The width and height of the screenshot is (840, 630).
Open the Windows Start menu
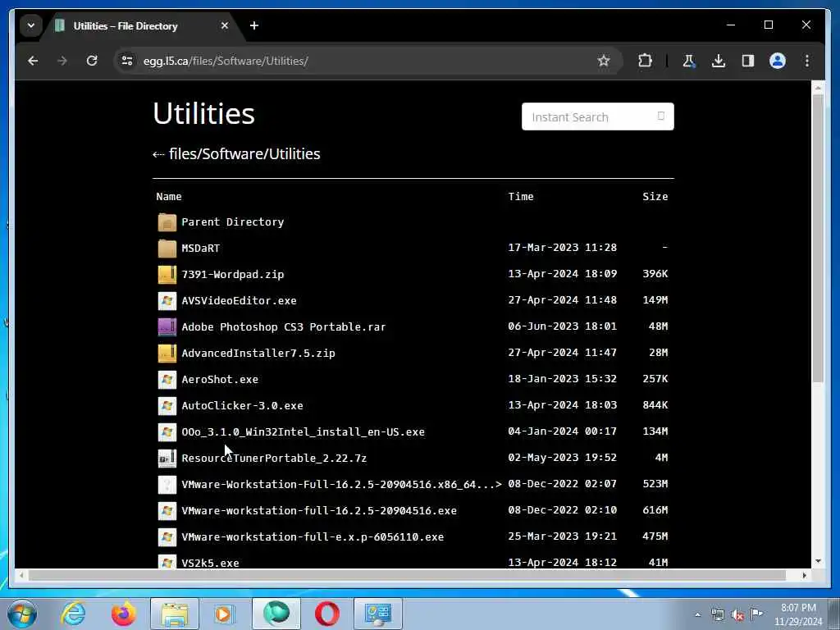[x=22, y=614]
